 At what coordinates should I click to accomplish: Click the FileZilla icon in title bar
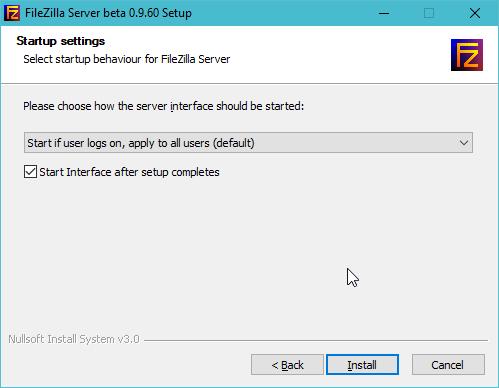click(x=12, y=13)
